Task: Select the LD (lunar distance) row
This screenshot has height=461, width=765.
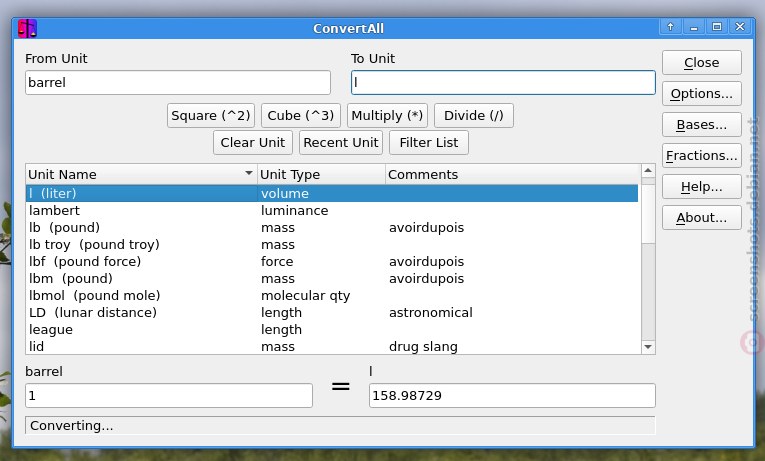Action: click(x=332, y=313)
